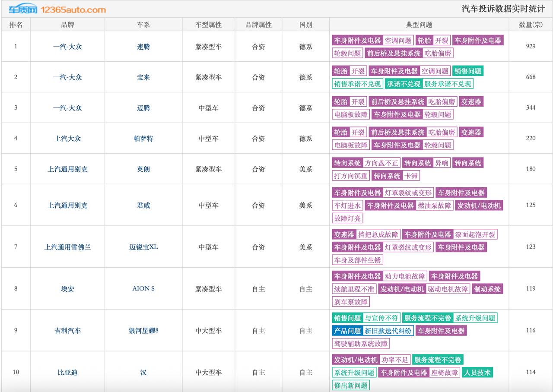This screenshot has width=553, height=392.
Task: Select the blue 产品问题 tag
Action: 347,331
